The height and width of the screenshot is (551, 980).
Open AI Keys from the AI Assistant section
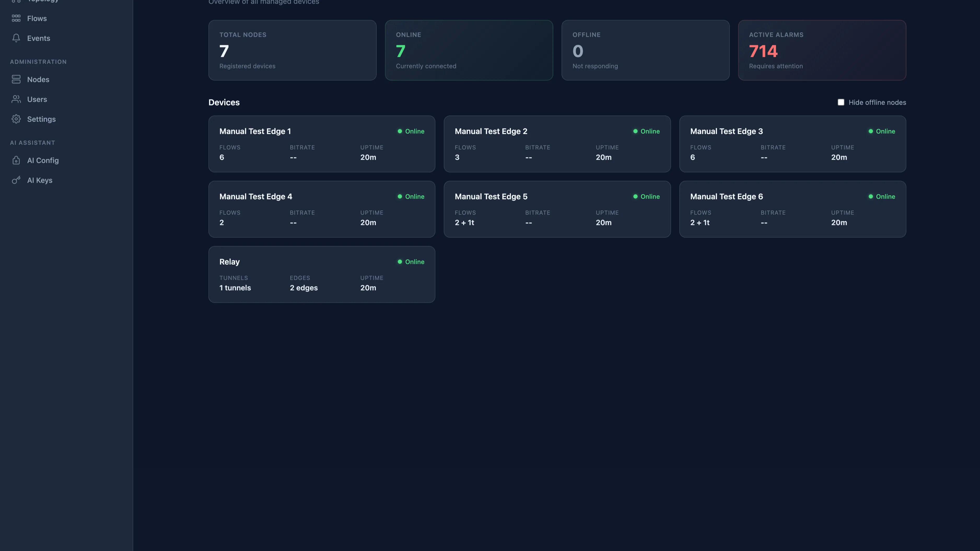[x=40, y=180]
